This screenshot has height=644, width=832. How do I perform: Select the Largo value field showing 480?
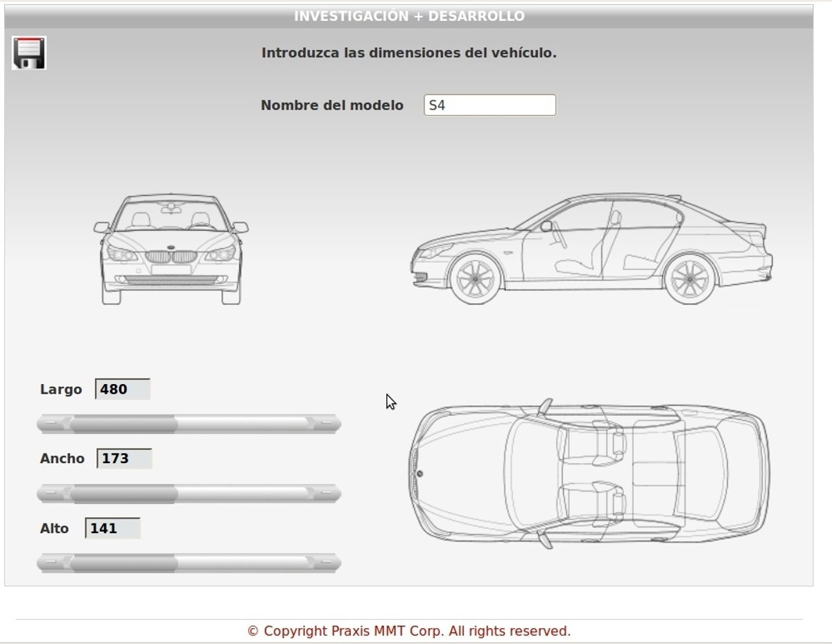(x=123, y=390)
